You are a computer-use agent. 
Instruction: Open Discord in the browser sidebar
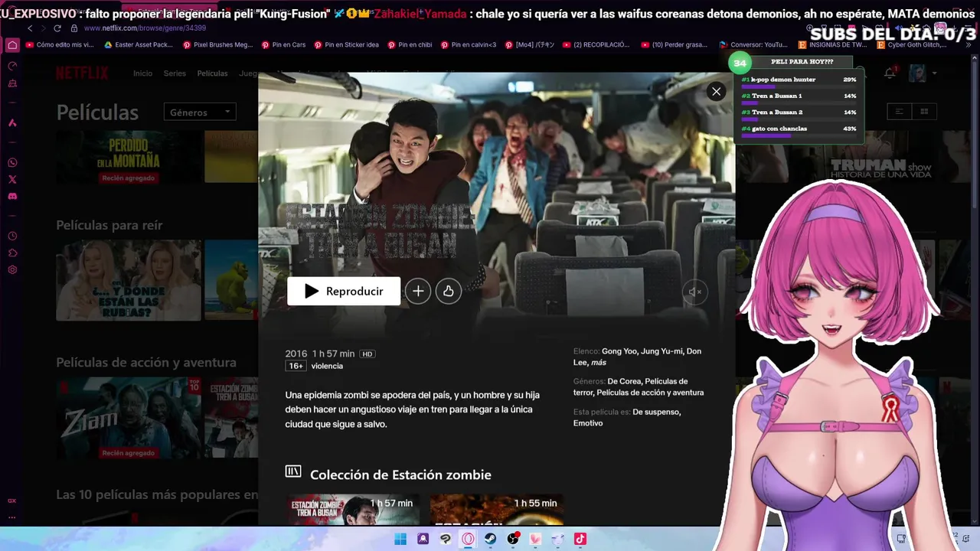click(12, 197)
